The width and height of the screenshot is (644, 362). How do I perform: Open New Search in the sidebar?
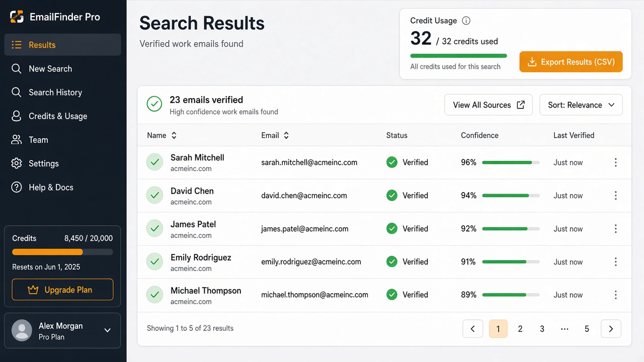coord(62,69)
